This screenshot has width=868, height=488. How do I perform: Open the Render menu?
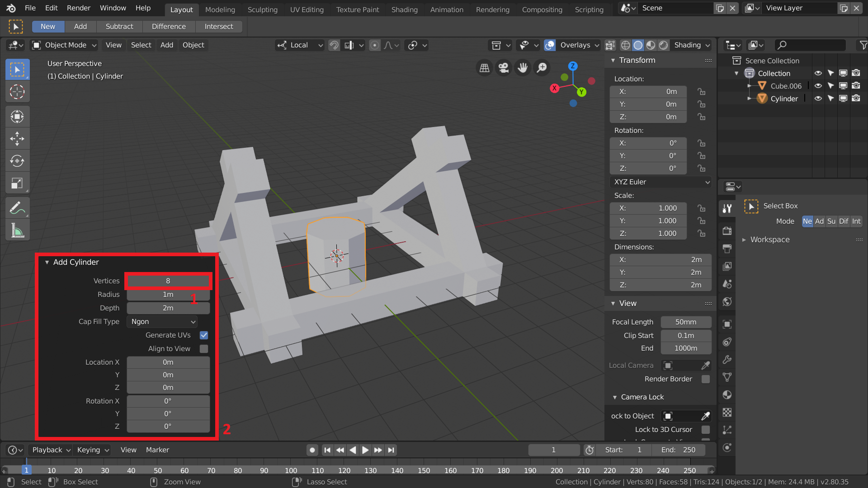pos(79,8)
